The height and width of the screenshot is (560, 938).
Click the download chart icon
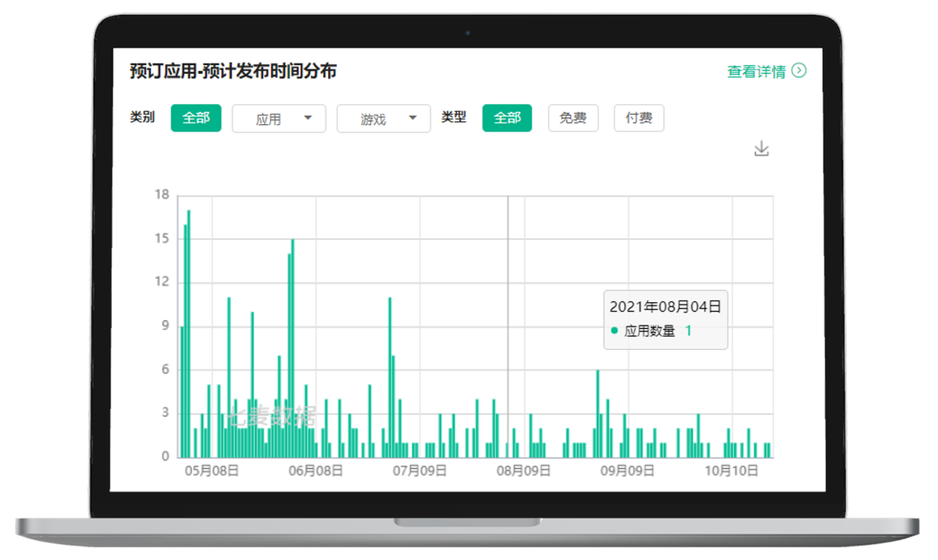[762, 148]
